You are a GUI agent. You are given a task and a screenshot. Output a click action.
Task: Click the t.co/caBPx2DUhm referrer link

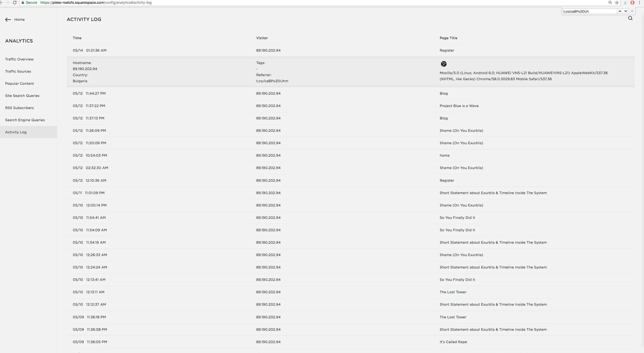click(272, 81)
